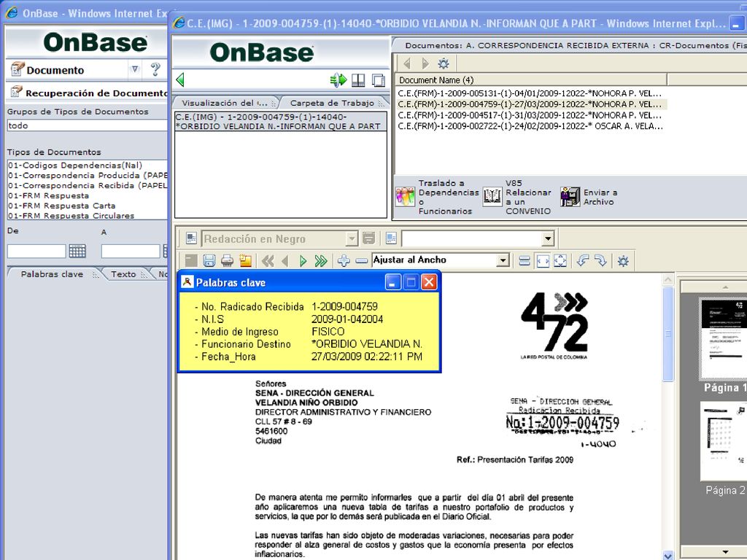Select the C.E.(FRM)-1-2009-004517 document row
The height and width of the screenshot is (560, 747).
[530, 115]
